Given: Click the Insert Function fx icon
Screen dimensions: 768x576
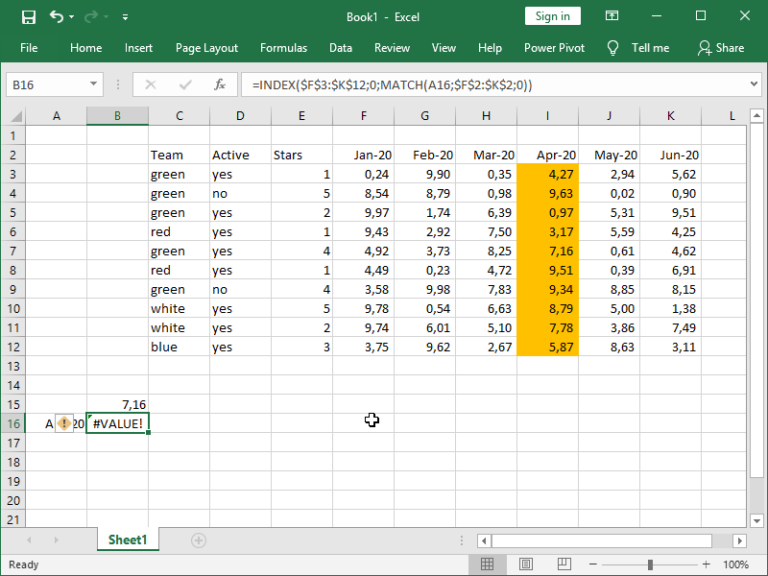Looking at the screenshot, I should click(x=219, y=85).
